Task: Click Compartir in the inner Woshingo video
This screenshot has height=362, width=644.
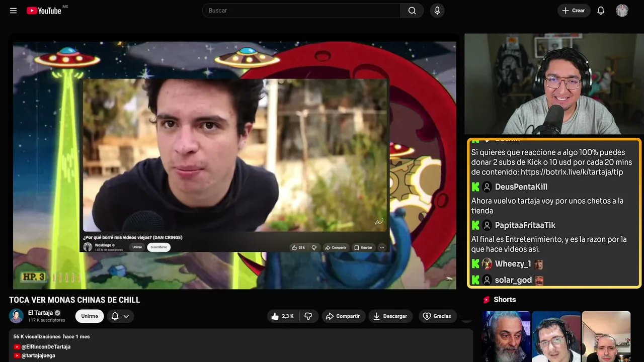Action: click(336, 247)
